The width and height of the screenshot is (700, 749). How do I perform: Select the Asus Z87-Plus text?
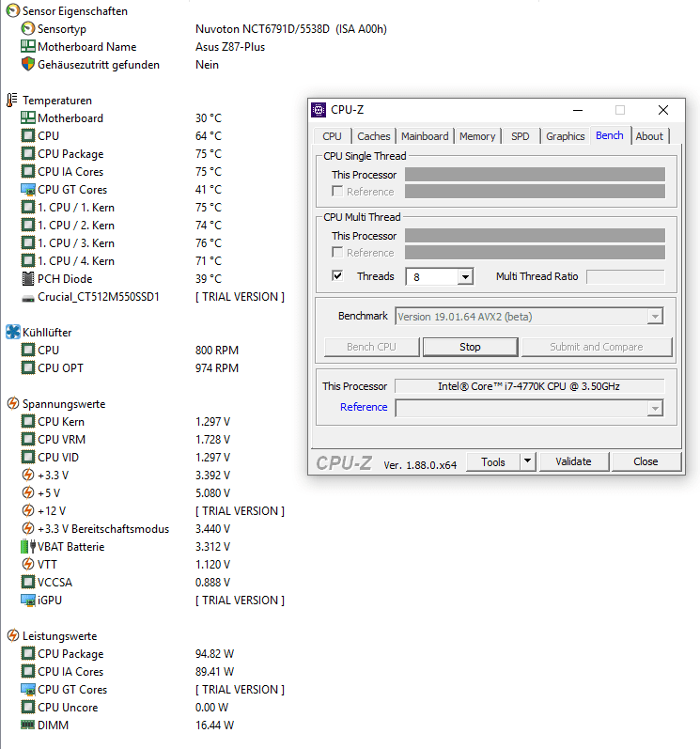click(x=229, y=46)
